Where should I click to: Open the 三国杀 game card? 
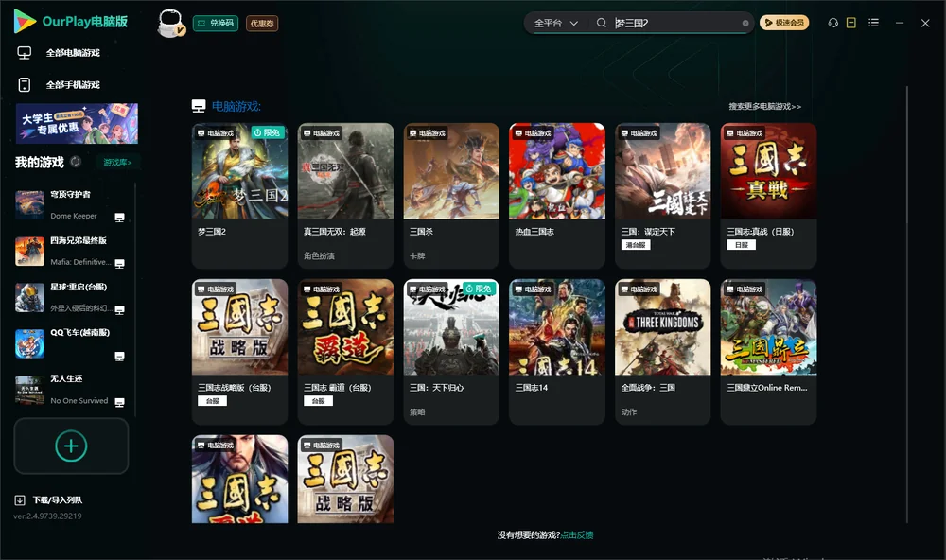[451, 196]
